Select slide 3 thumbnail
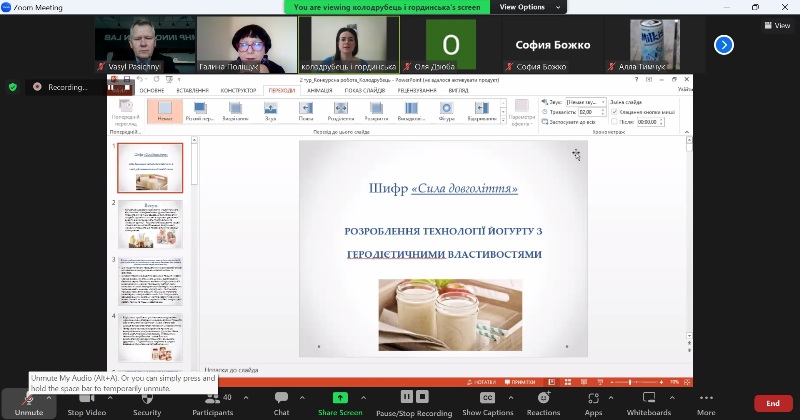This screenshot has width=800, height=420. pyautogui.click(x=150, y=281)
